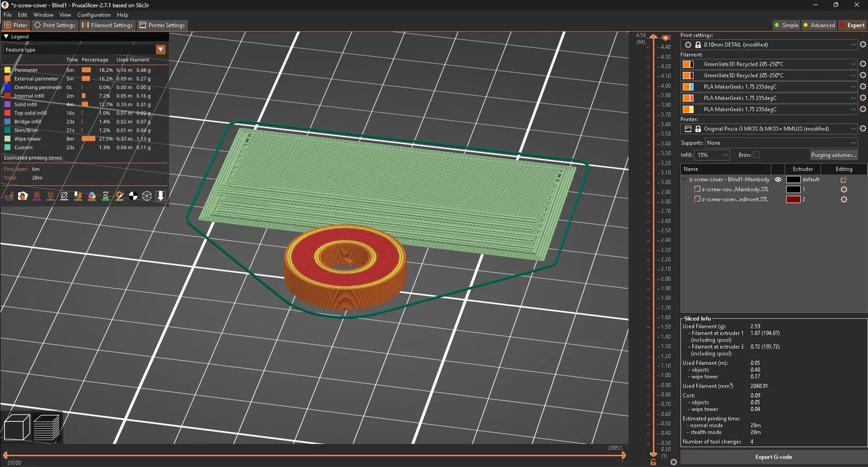
Task: Switch to Filament Settings tab
Action: tap(107, 25)
